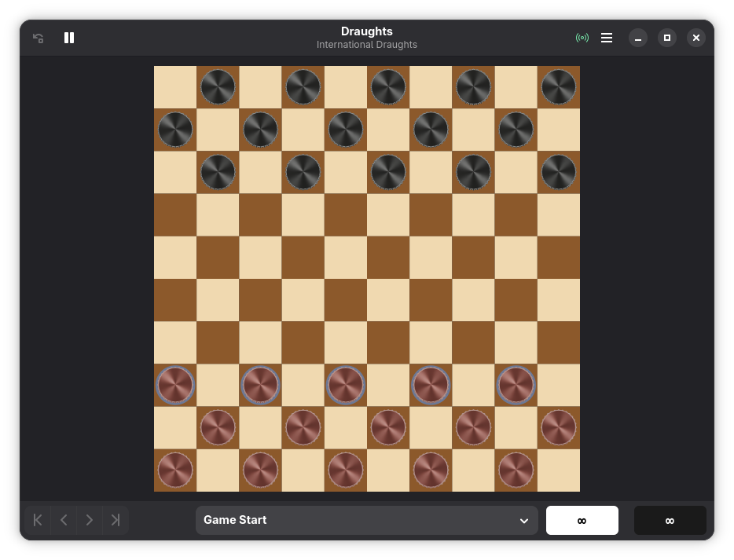Maximize the Draughts window
The width and height of the screenshot is (734, 560).
point(667,38)
